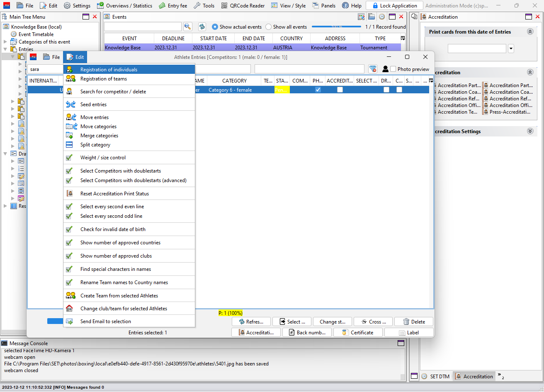Click the search magnifier icon in Events panel

point(188,27)
